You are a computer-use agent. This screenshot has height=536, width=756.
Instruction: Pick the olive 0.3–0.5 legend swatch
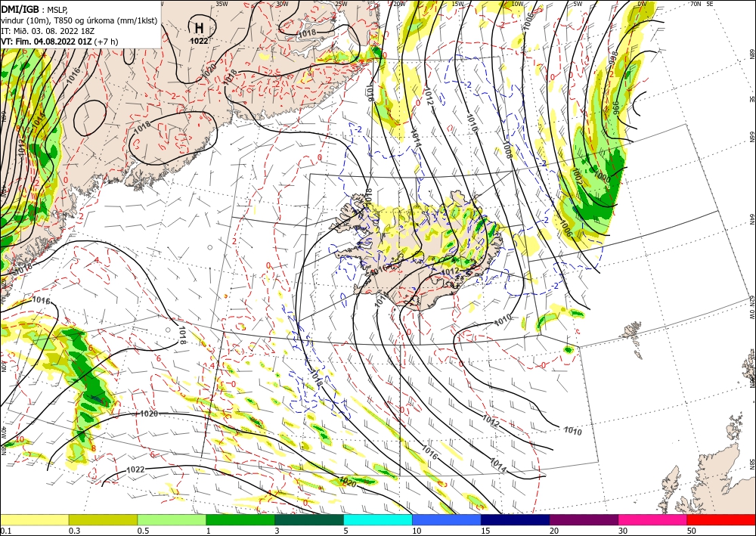pos(103,519)
